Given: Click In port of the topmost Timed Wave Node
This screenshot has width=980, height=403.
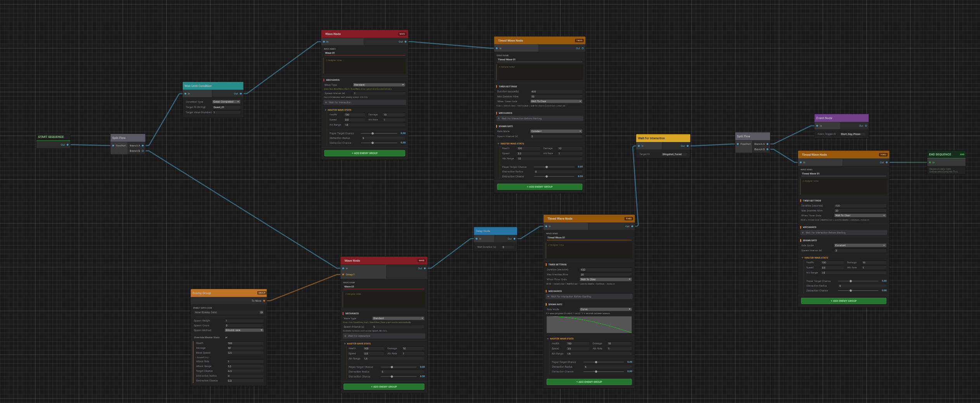Looking at the screenshot, I should (x=497, y=48).
